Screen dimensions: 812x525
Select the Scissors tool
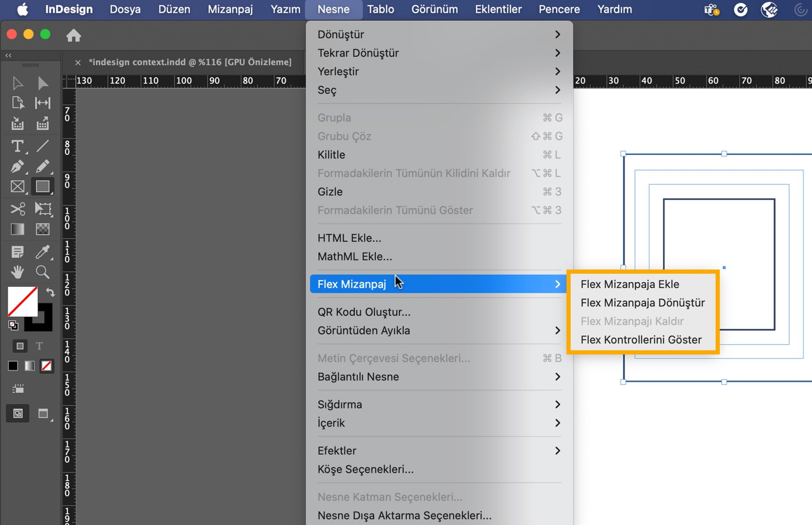[x=17, y=209]
